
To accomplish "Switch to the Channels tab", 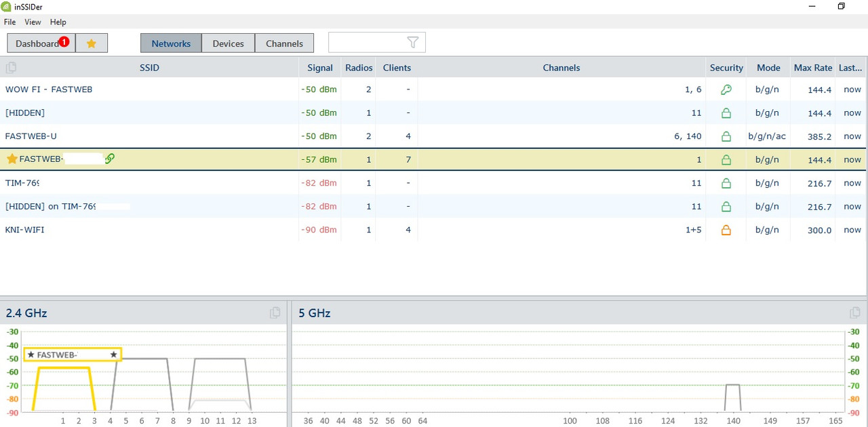I will coord(284,43).
